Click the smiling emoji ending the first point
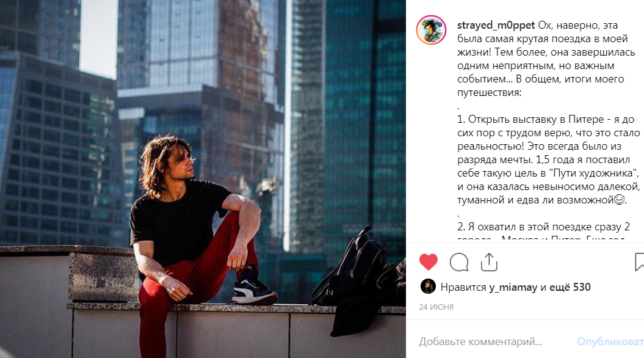Screen dimensions: 644x358 (x=619, y=200)
